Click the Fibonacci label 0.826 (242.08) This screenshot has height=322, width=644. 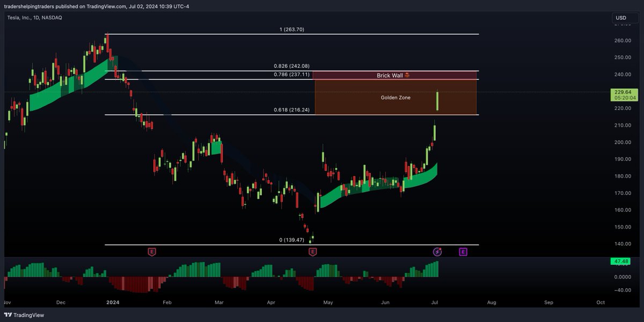(292, 67)
